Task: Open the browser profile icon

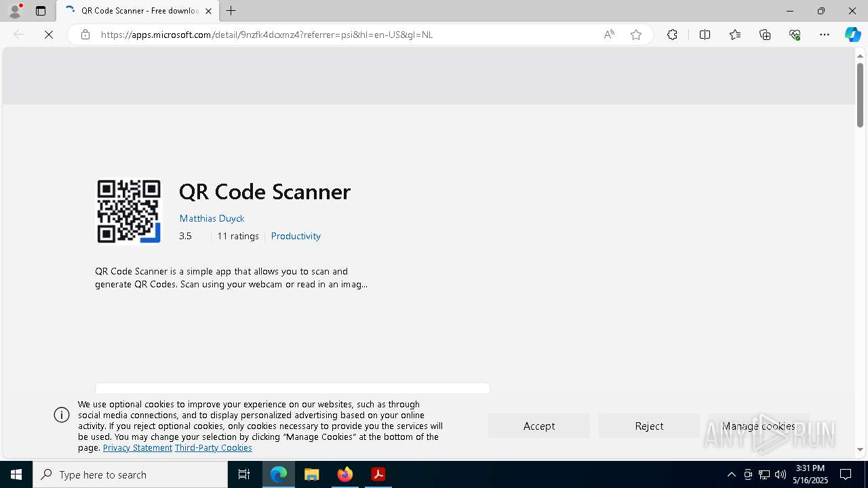Action: click(x=15, y=11)
